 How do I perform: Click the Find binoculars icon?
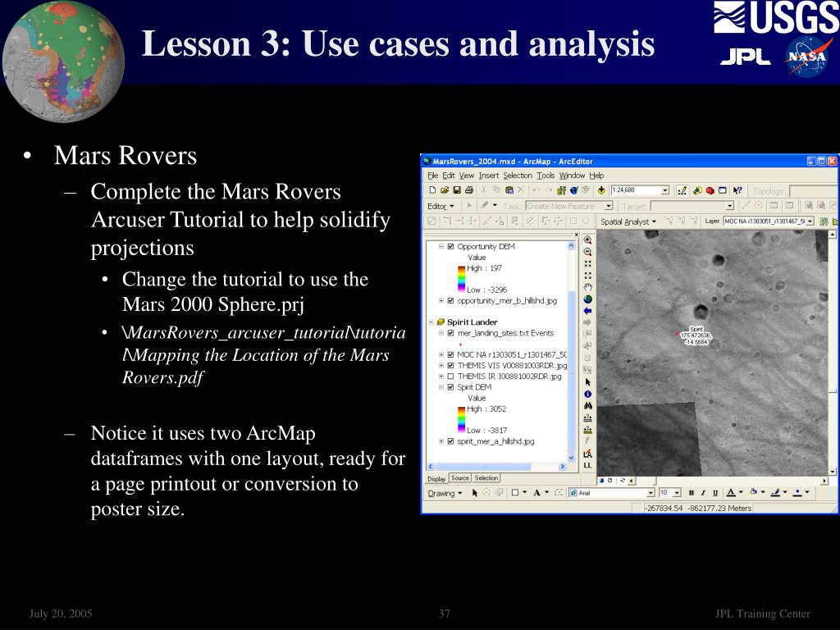[x=587, y=405]
